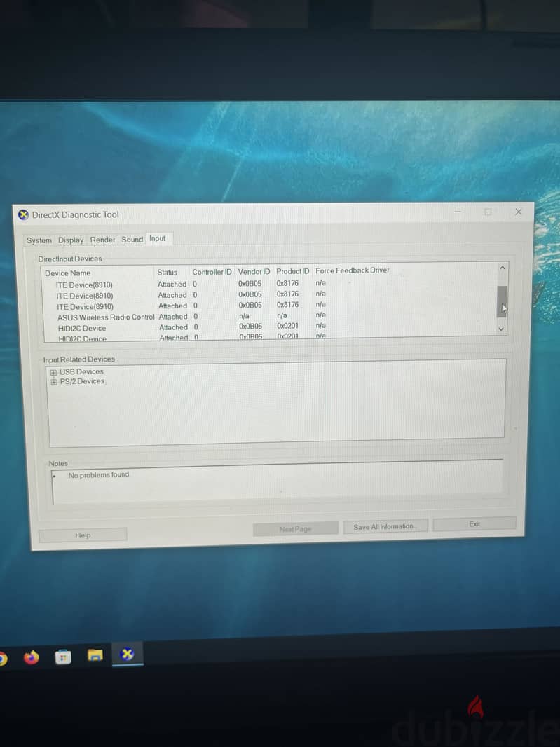Open Firefox from the taskbar

pos(31,657)
